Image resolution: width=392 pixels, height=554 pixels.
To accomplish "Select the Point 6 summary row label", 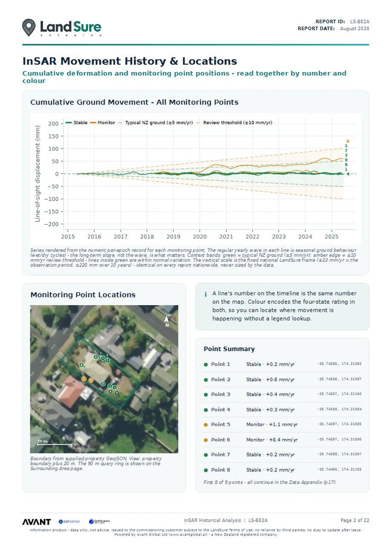I will (221, 440).
